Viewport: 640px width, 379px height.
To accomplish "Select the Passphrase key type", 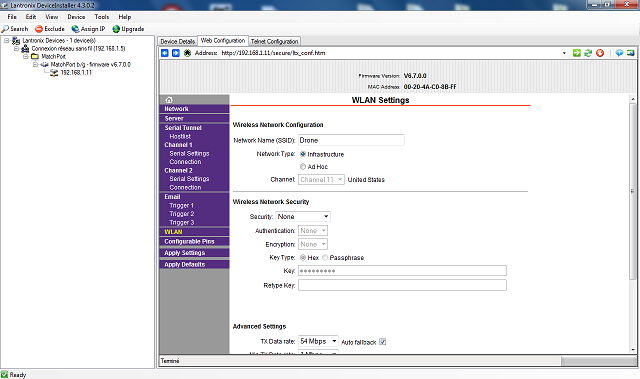I will (325, 257).
